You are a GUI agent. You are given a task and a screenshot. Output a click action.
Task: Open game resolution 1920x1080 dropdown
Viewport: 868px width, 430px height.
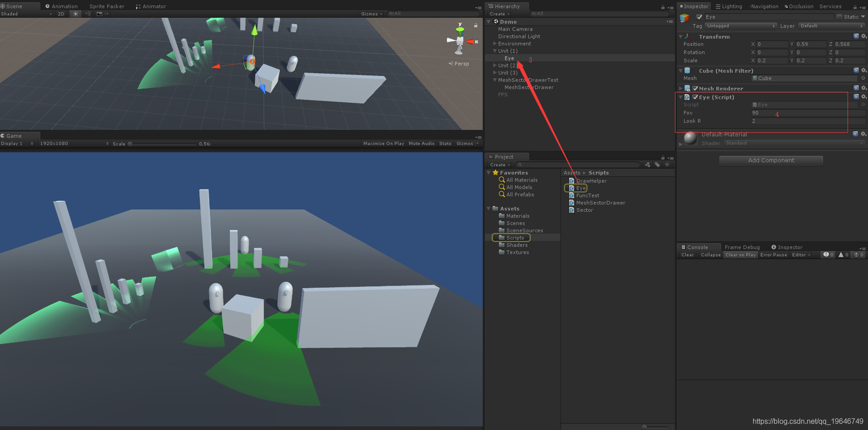(74, 143)
